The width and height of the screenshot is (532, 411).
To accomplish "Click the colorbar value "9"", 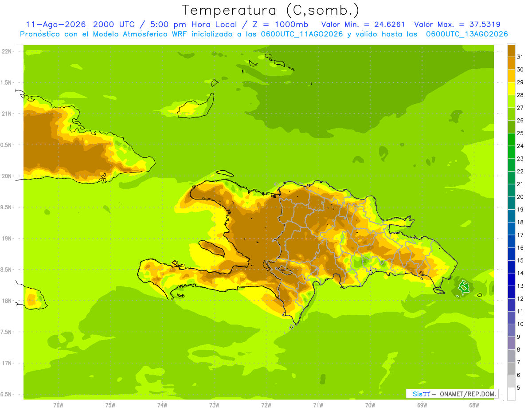I will tap(519, 337).
